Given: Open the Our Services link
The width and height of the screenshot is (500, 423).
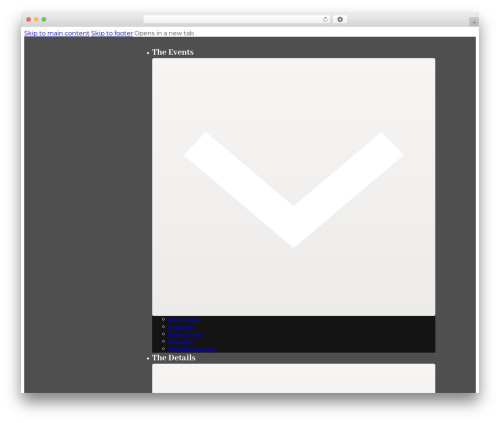Looking at the screenshot, I should coord(184,319).
